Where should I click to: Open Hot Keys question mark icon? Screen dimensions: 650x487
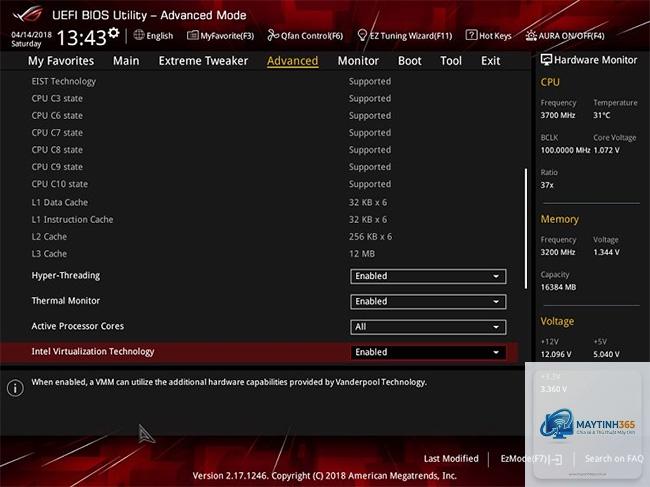pos(471,35)
